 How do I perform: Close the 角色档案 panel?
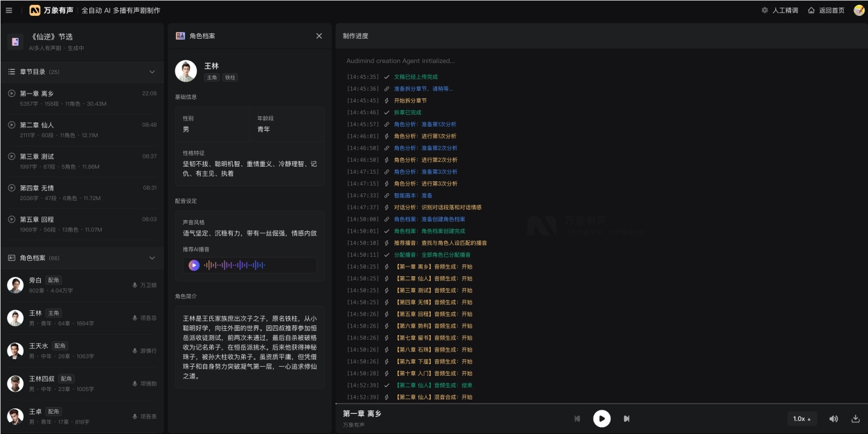pyautogui.click(x=319, y=36)
